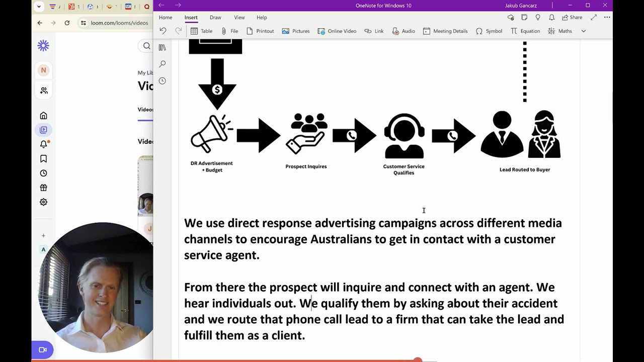This screenshot has width=644, height=362.
Task: Open the OneNote more options ellipsis
Action: (607, 17)
